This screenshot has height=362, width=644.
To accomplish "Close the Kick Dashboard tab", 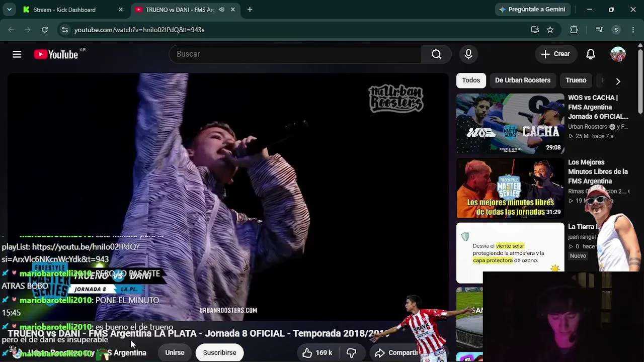I will tap(121, 10).
